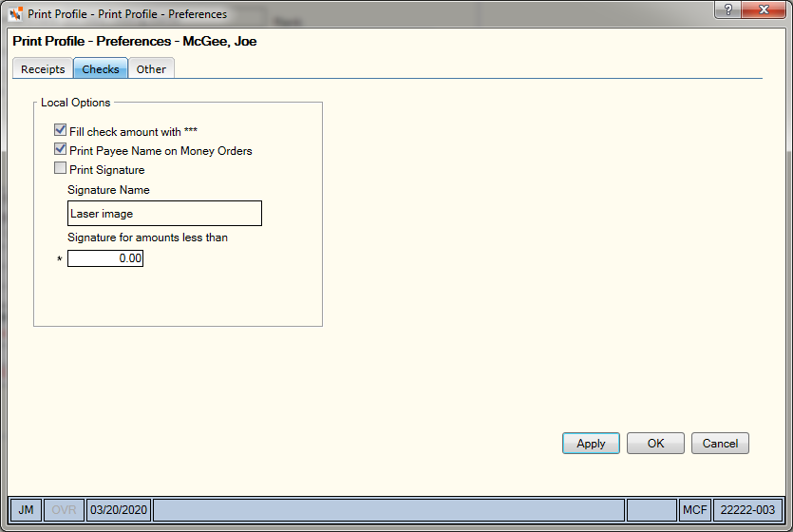Click the Local Options group label
793x532 pixels.
tap(75, 103)
